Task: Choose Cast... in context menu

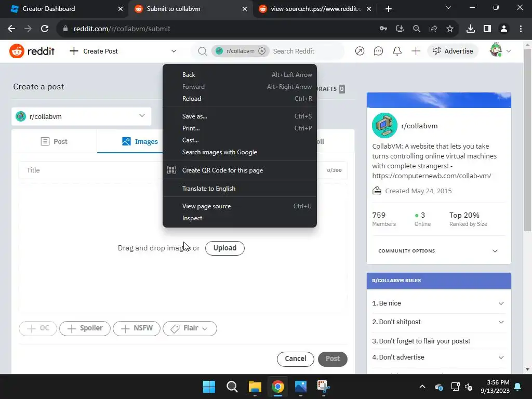Action: [x=240, y=140]
